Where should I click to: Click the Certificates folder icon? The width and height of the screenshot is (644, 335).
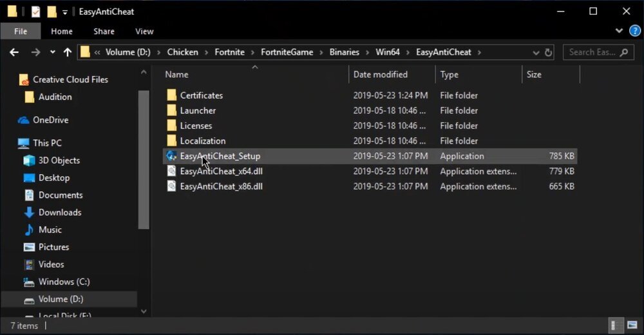click(x=171, y=95)
